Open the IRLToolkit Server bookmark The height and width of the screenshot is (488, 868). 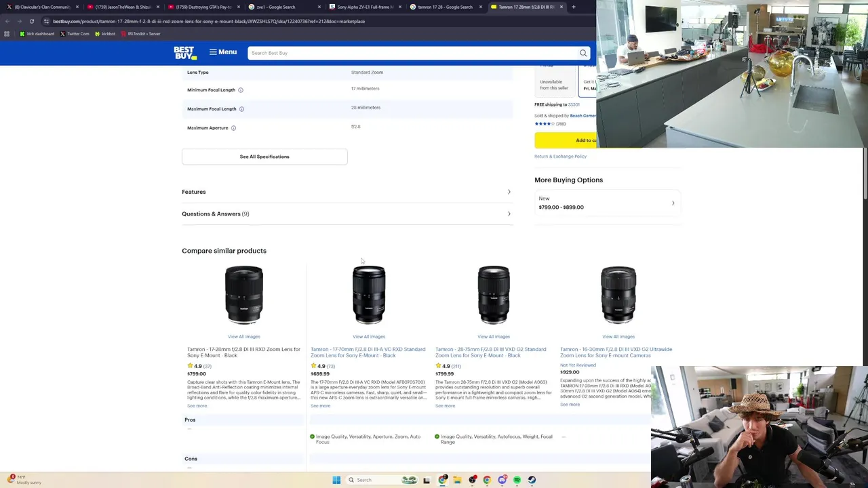141,34
